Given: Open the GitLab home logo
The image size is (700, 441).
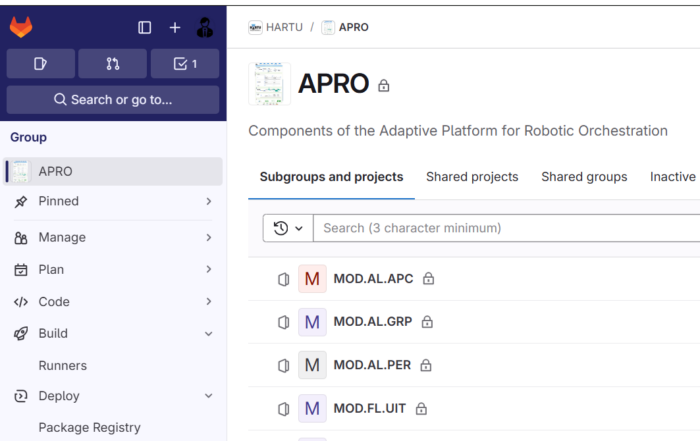Looking at the screenshot, I should coord(21,27).
